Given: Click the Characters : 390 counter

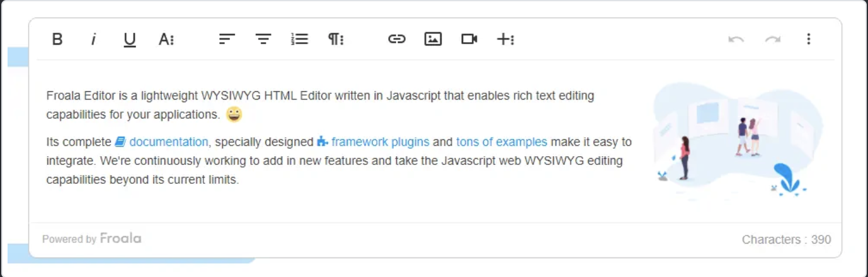Looking at the screenshot, I should (786, 239).
